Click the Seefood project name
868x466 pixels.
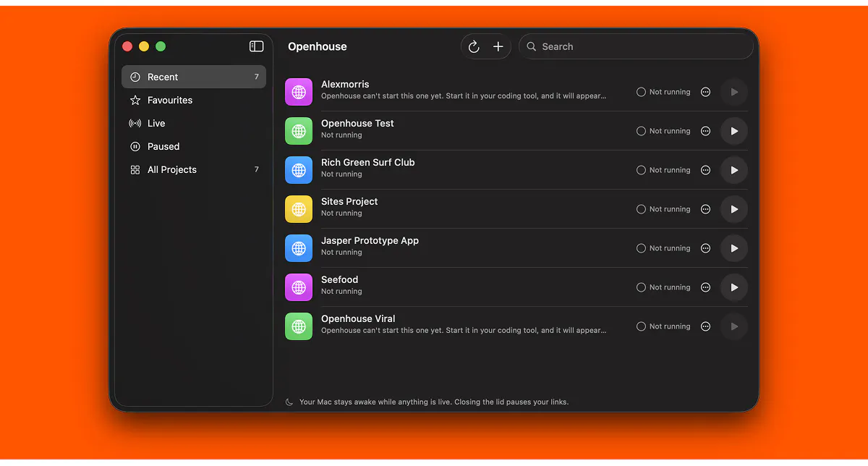pos(340,279)
